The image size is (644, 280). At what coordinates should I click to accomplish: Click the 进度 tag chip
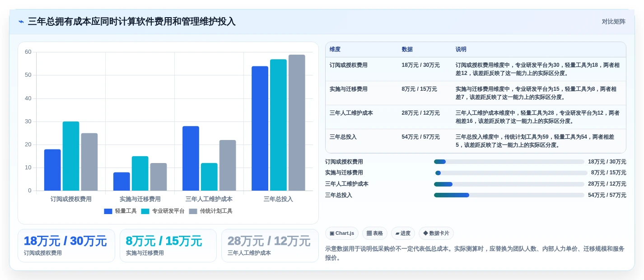point(403,233)
